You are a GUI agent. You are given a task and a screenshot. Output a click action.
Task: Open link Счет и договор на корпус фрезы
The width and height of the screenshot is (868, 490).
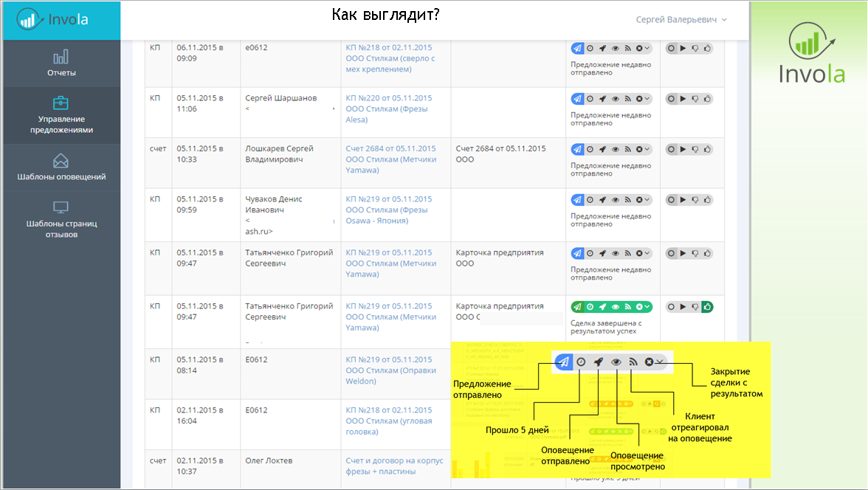[394, 466]
